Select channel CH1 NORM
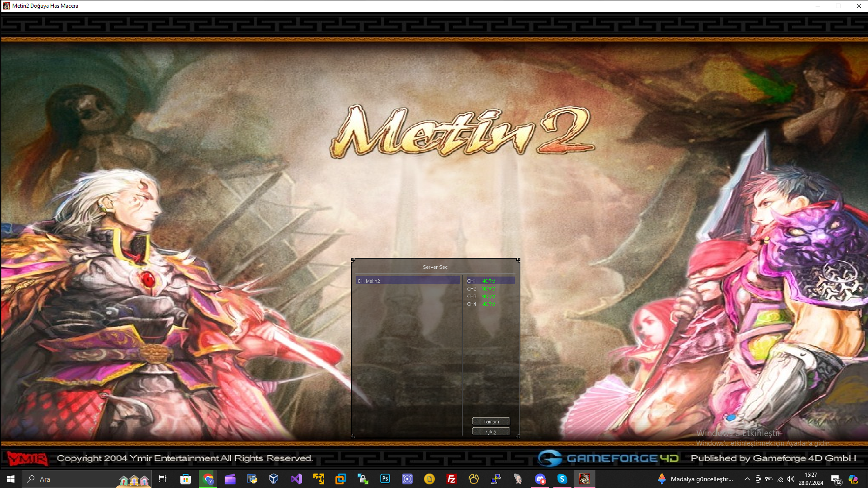Viewport: 868px width, 488px height. (491, 281)
